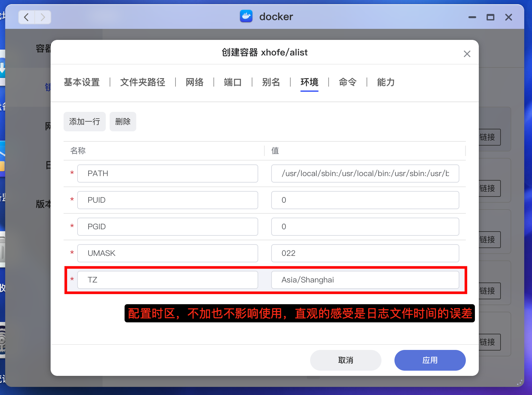The height and width of the screenshot is (395, 532).
Task: Open the 端口 tab
Action: 233,82
